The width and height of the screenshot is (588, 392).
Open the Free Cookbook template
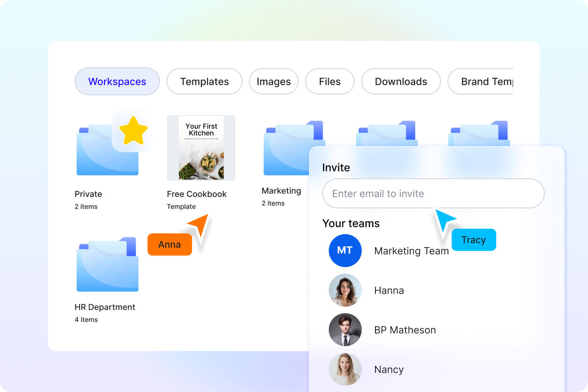[201, 148]
